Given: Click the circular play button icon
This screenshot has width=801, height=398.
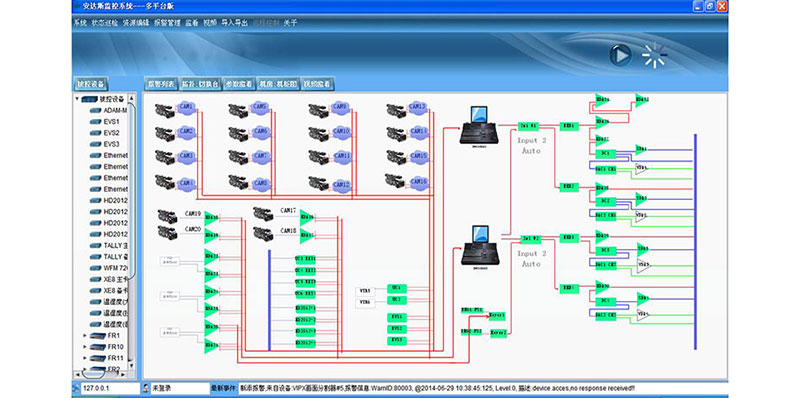Looking at the screenshot, I should click(620, 55).
